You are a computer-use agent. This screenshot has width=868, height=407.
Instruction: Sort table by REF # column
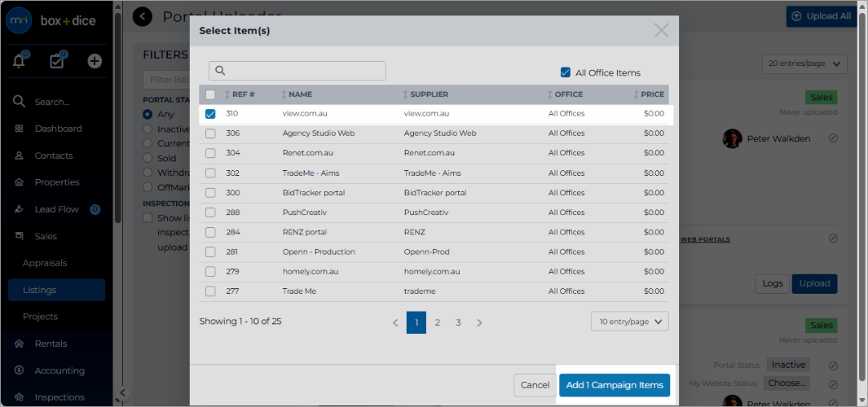point(240,95)
